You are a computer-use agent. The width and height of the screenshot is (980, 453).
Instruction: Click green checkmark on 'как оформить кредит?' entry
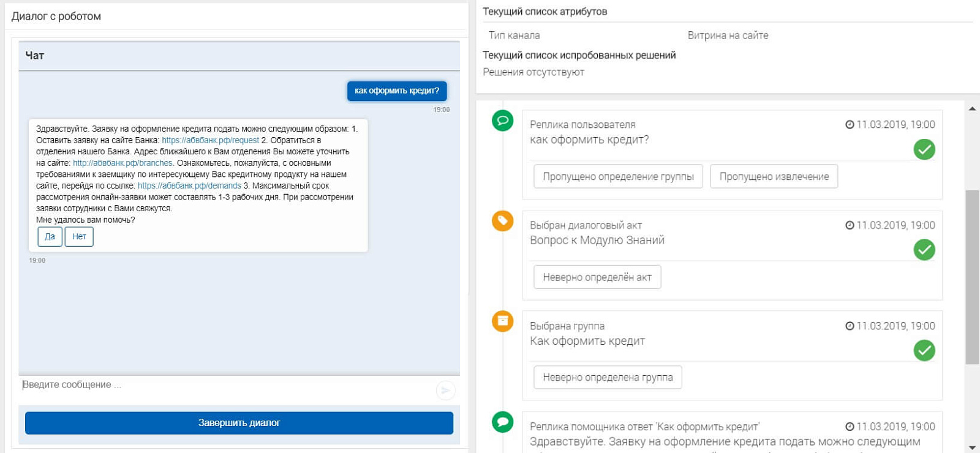(x=924, y=149)
